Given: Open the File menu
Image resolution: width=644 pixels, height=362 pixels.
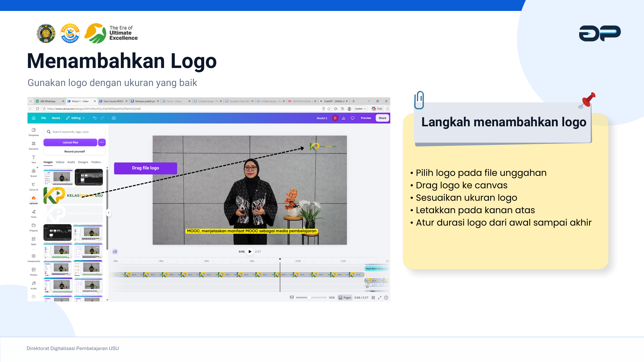Looking at the screenshot, I should [44, 118].
